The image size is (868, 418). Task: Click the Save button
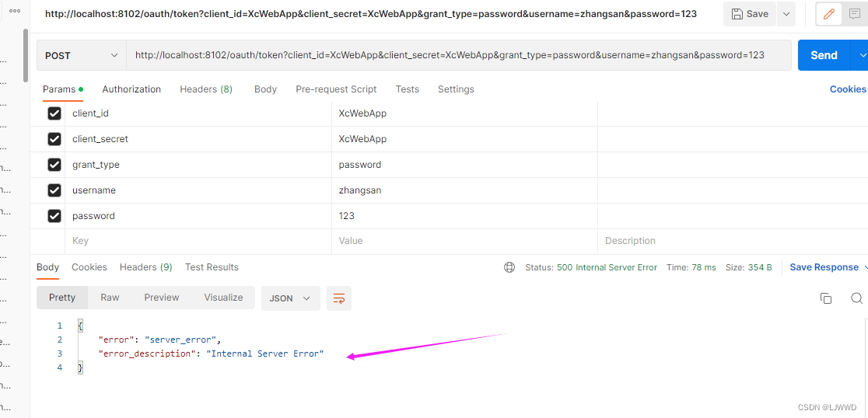(750, 14)
